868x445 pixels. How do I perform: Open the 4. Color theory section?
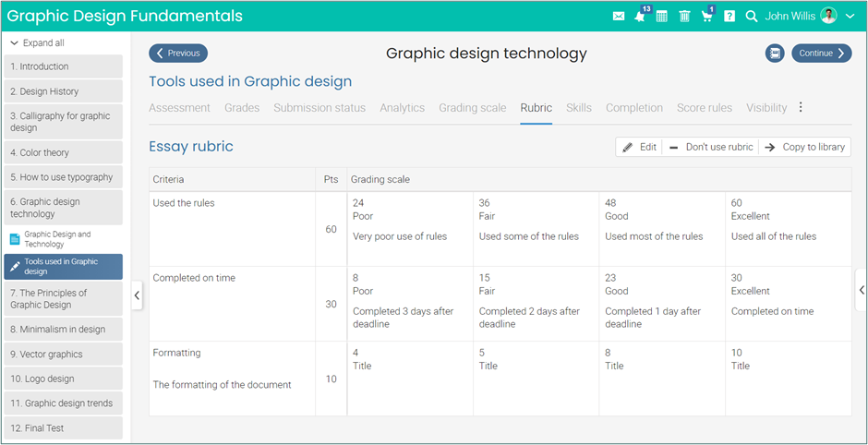pos(63,152)
